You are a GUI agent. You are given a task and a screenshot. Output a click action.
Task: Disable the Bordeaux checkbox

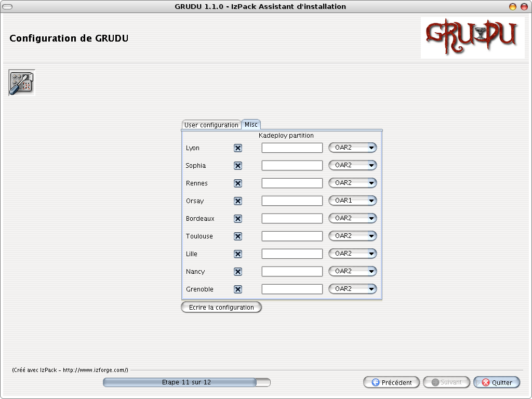point(238,219)
